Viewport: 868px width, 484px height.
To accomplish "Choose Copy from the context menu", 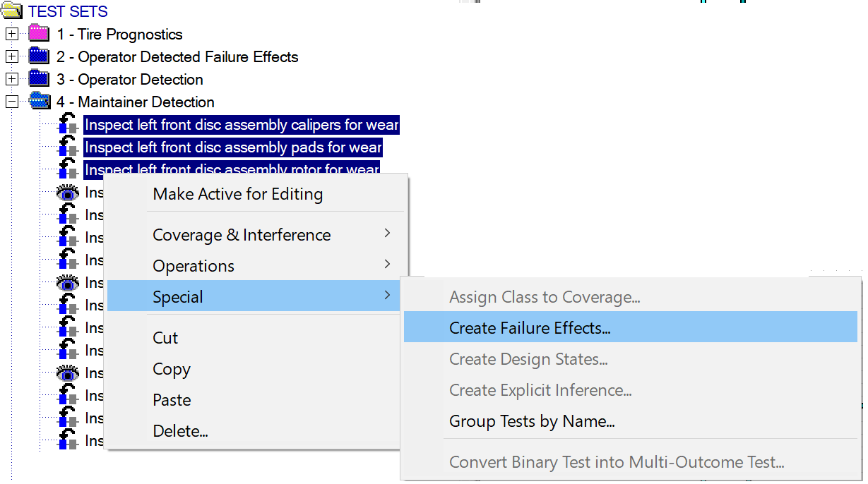I will click(x=254, y=369).
